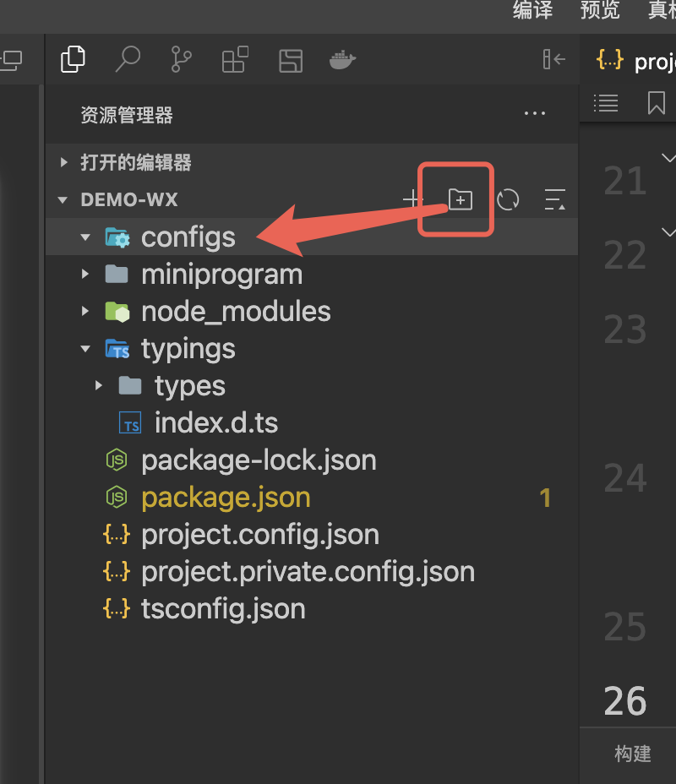Click the 资源管理器 panel title

[x=127, y=115]
